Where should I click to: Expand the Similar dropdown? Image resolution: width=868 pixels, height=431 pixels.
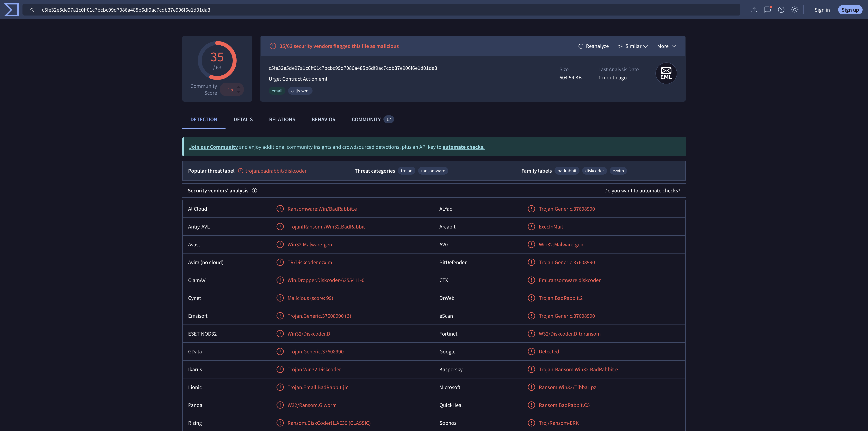pos(632,46)
